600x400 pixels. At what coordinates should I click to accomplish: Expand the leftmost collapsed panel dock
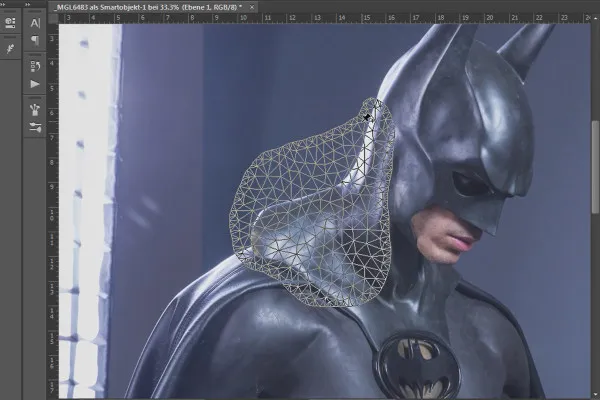coord(3,4)
